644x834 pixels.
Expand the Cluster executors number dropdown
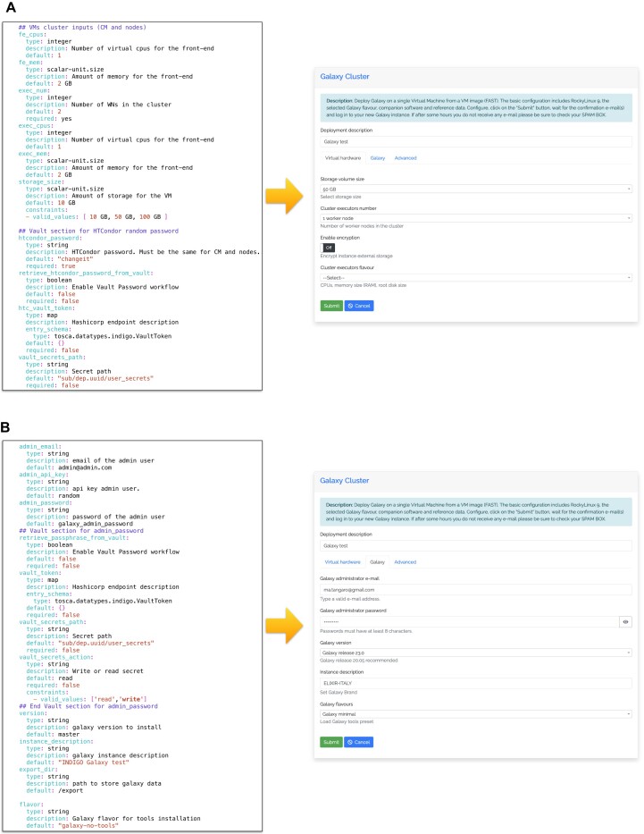pyautogui.click(x=475, y=217)
